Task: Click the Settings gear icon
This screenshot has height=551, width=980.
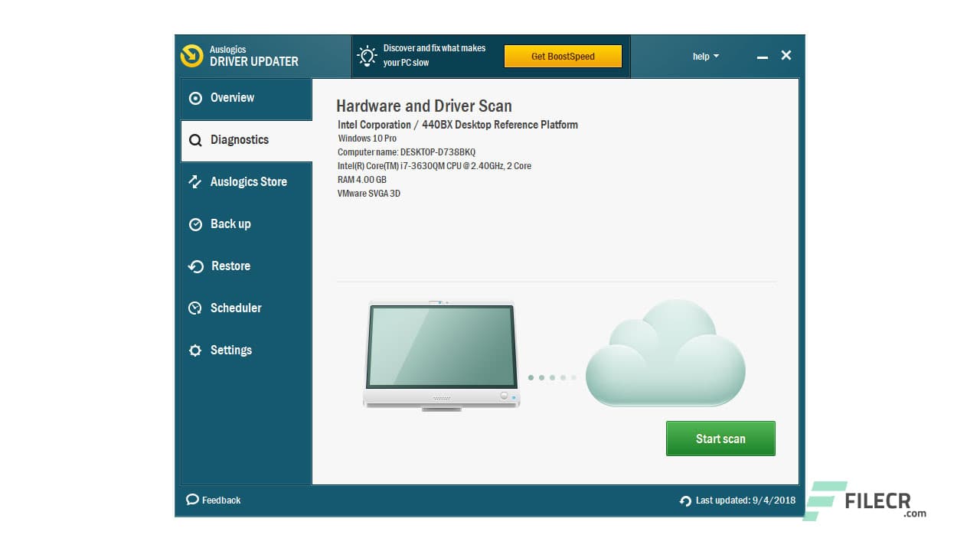Action: coord(195,350)
